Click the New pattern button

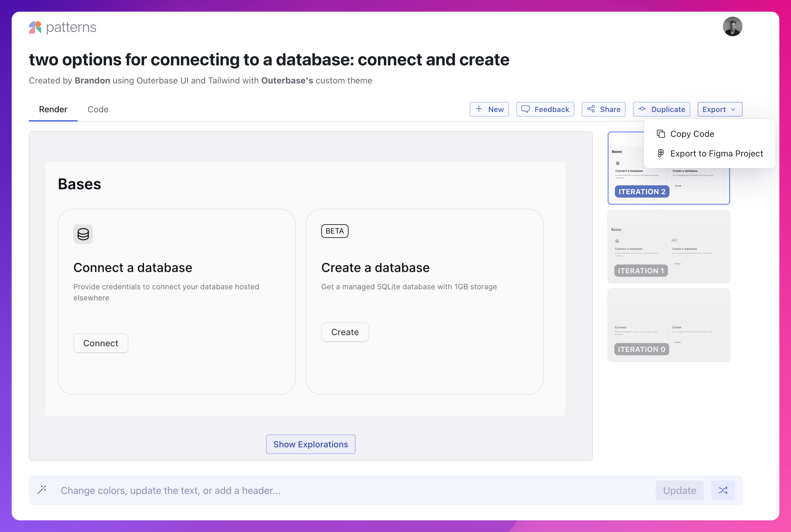click(489, 109)
